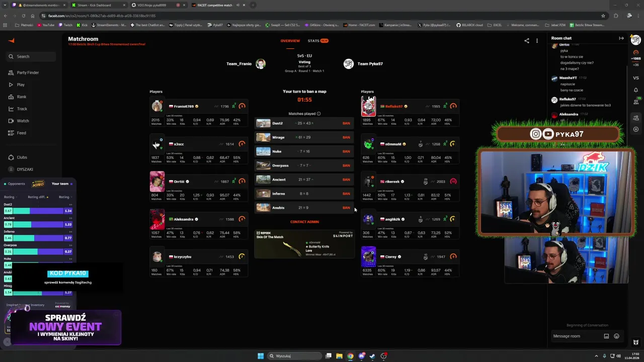Ban the Mirage map
644x362 pixels.
click(346, 137)
